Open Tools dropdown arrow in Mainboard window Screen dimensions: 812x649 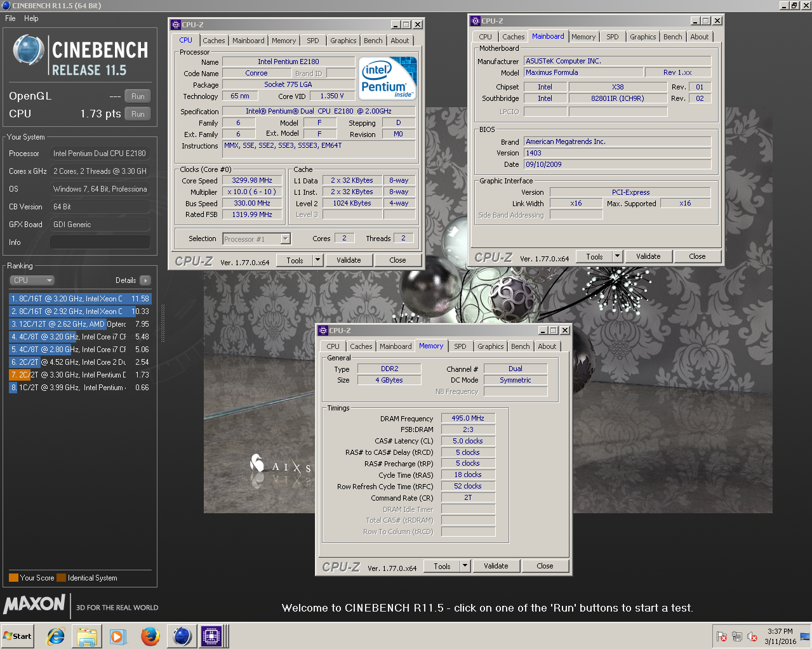618,256
